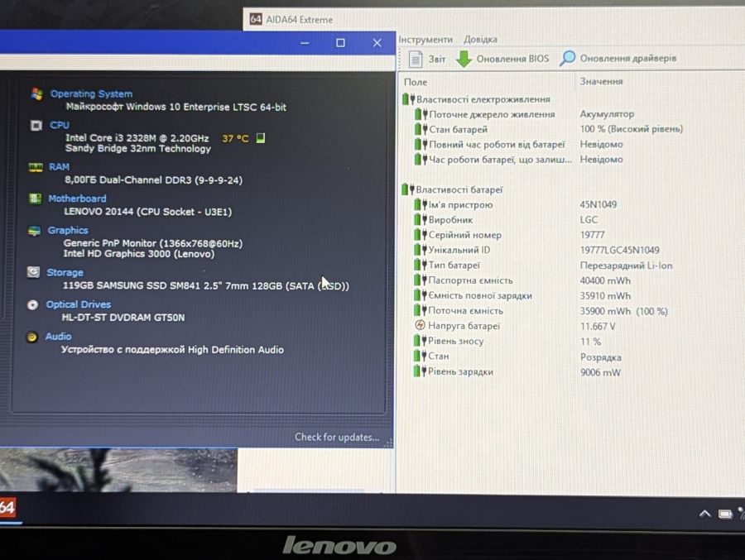This screenshot has height=560, width=745.
Task: Minimize the front system info window
Action: [305, 43]
